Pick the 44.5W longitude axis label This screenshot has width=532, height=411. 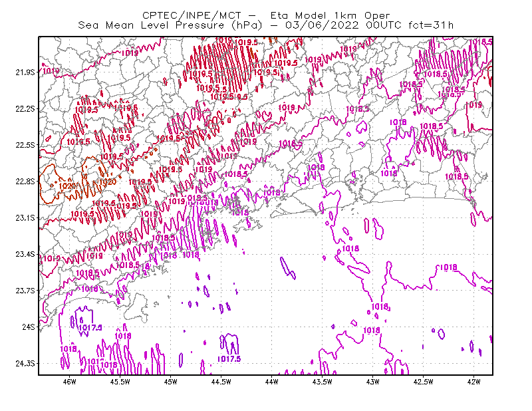tap(221, 382)
